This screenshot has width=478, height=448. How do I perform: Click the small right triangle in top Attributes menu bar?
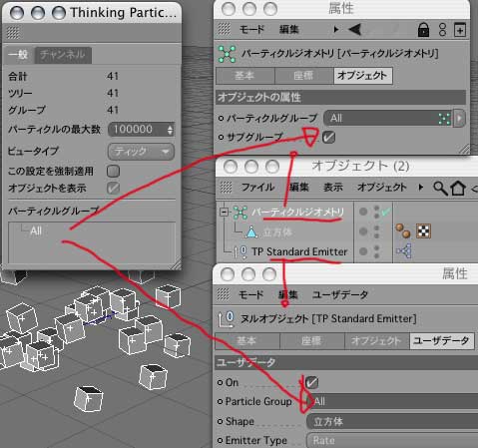336,29
